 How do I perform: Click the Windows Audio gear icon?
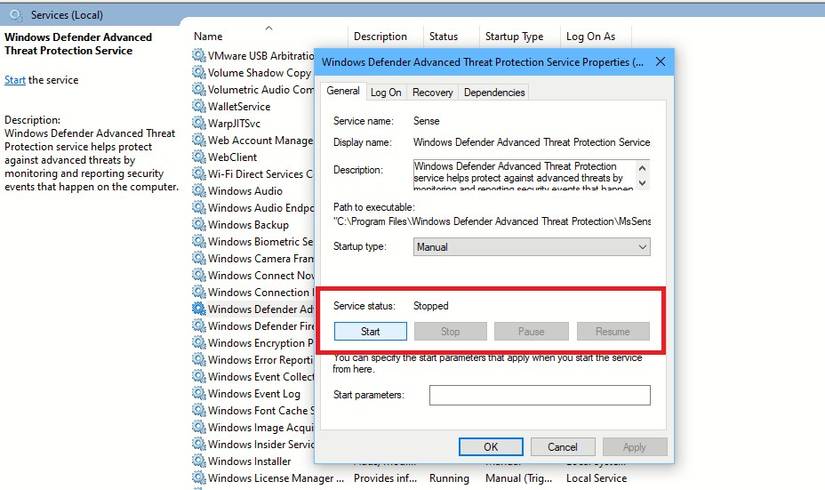(199, 190)
